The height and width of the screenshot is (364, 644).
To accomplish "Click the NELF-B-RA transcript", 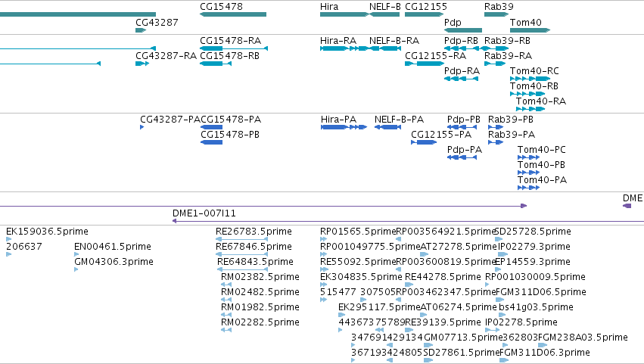I will (x=385, y=48).
